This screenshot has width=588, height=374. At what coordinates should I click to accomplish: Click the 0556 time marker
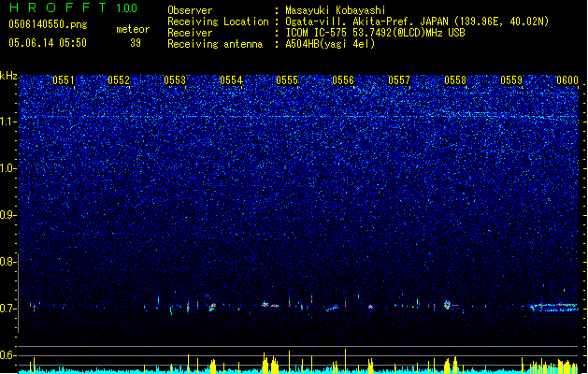(x=343, y=80)
